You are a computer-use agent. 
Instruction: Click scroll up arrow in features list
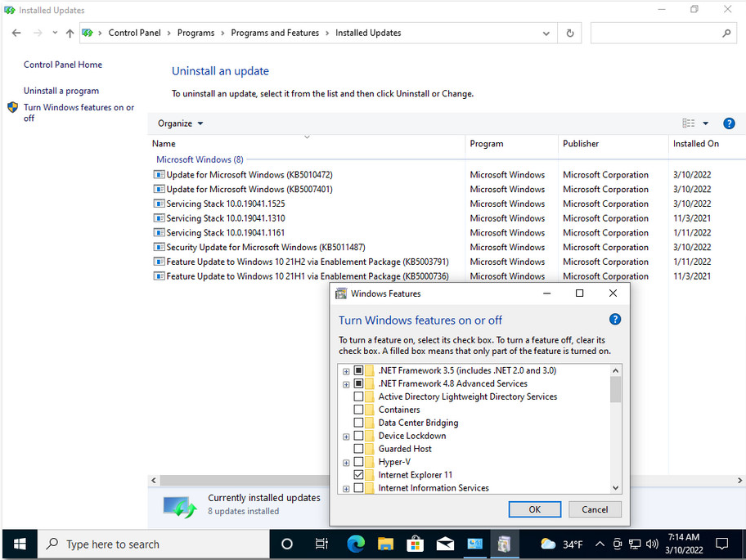point(616,371)
